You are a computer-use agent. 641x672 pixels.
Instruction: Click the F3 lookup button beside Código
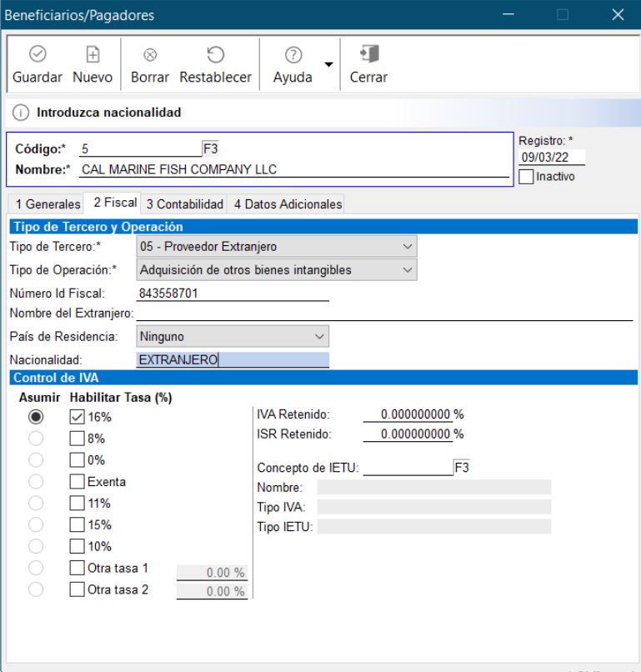click(212, 148)
